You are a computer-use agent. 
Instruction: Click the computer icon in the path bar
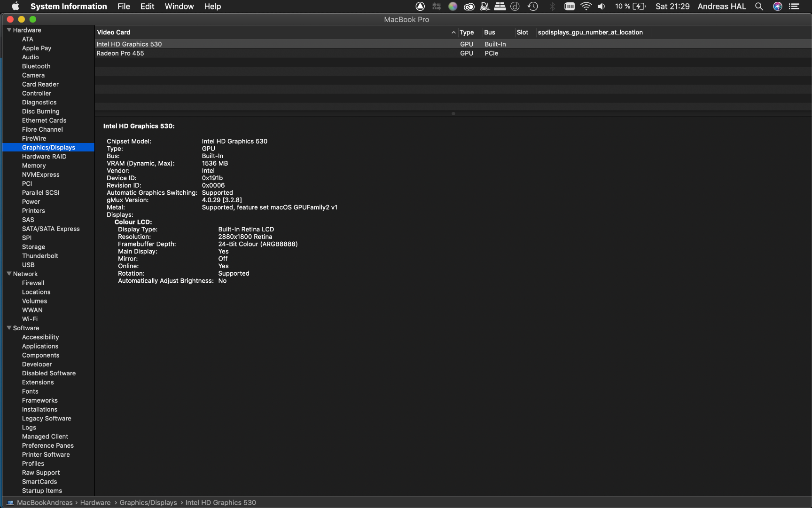[x=10, y=503]
